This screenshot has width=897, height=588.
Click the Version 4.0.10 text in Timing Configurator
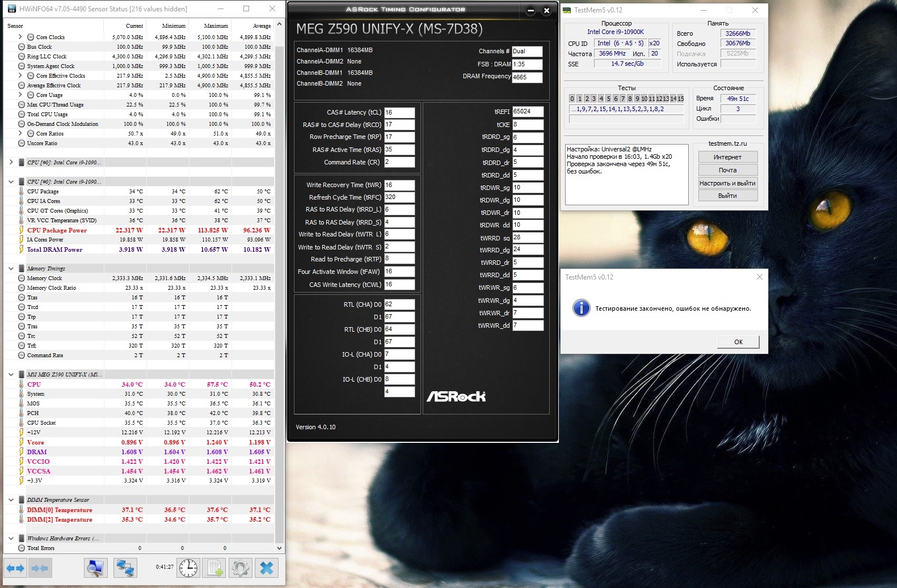pyautogui.click(x=315, y=427)
